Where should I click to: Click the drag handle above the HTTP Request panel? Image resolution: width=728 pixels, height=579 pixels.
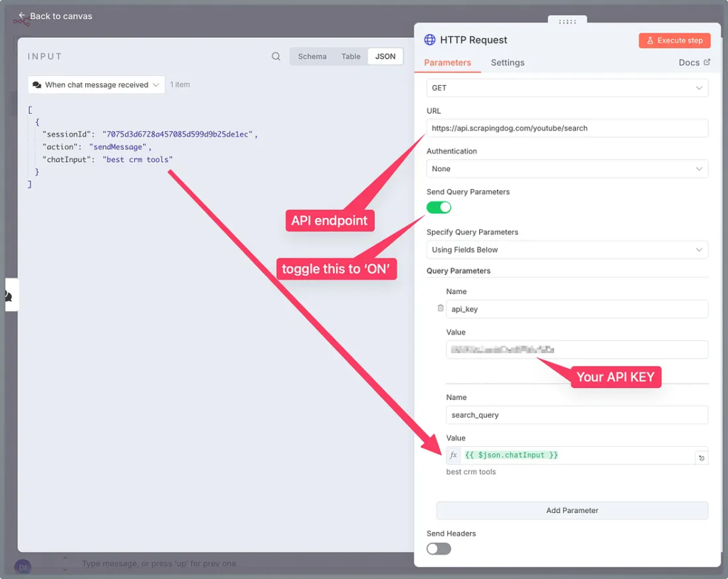pos(567,22)
